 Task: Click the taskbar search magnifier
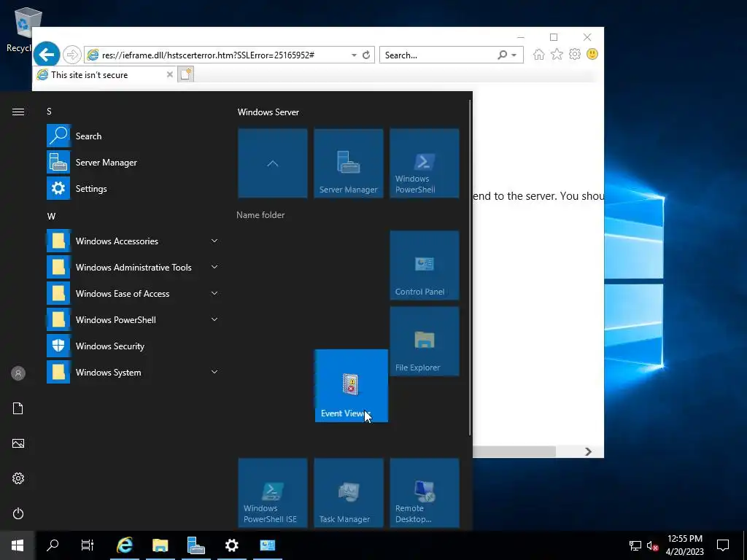tap(53, 545)
